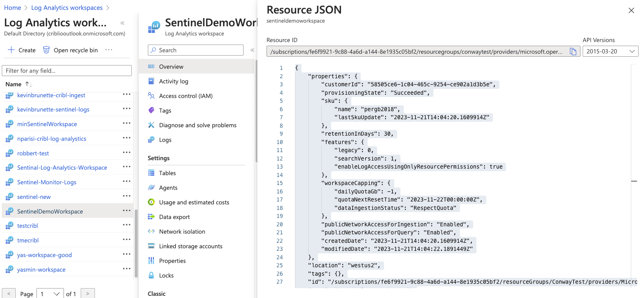Viewport: 644px width, 298px height.
Task: Select the Activity log menu item
Action: [x=173, y=81]
